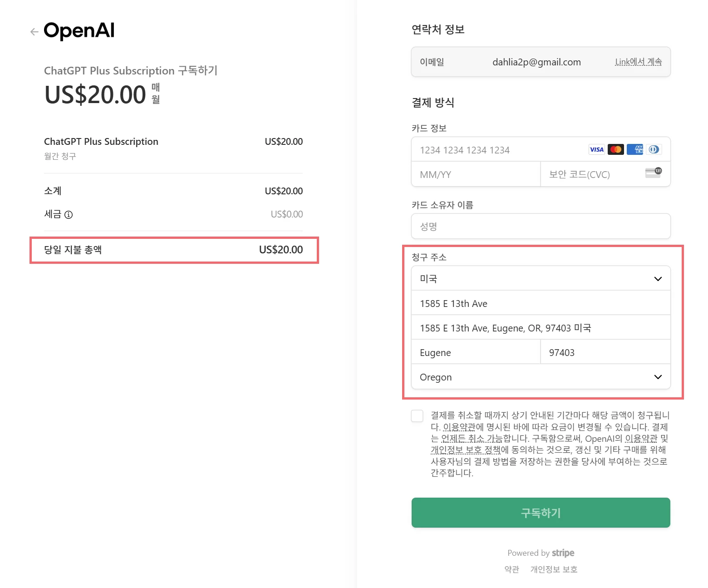Click the Mastercard icon
The width and height of the screenshot is (708, 588).
(615, 150)
